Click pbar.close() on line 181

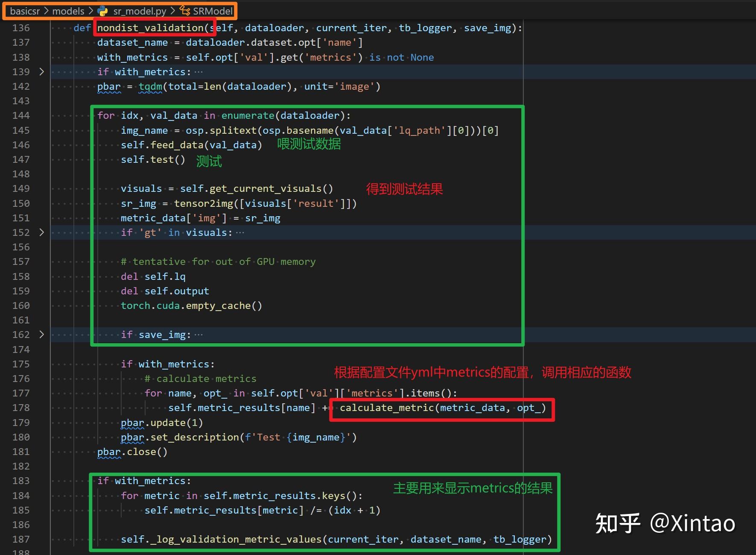(x=132, y=452)
